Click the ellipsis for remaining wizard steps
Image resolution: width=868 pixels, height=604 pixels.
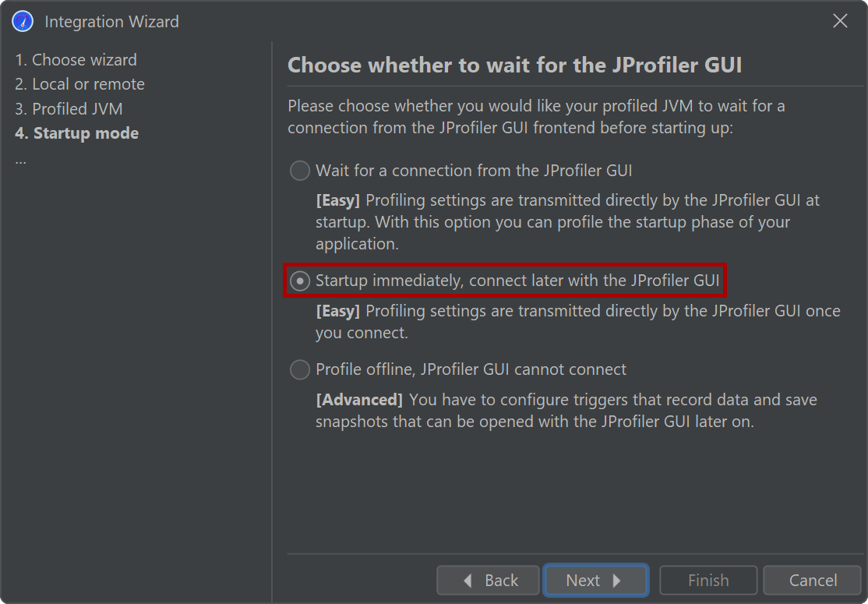[20, 158]
